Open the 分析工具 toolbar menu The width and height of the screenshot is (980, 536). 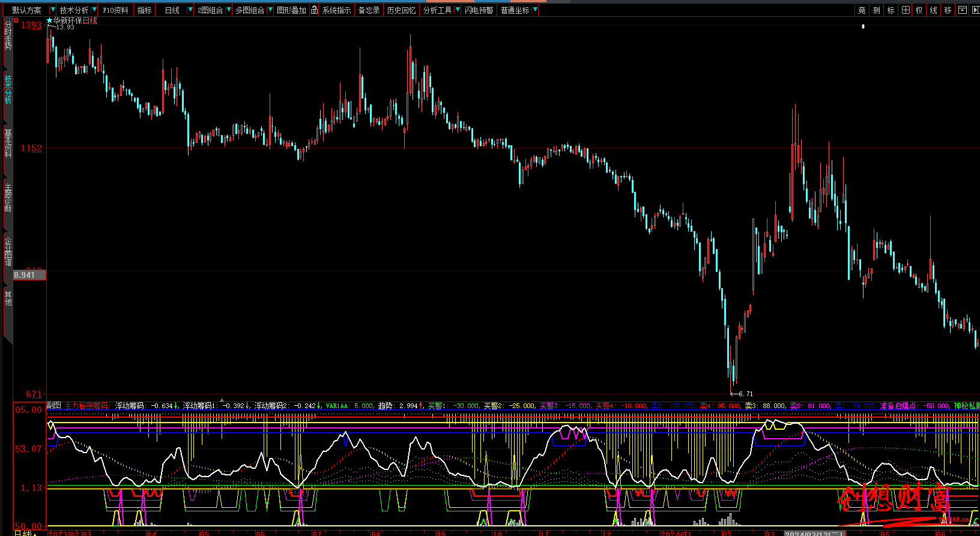(437, 10)
